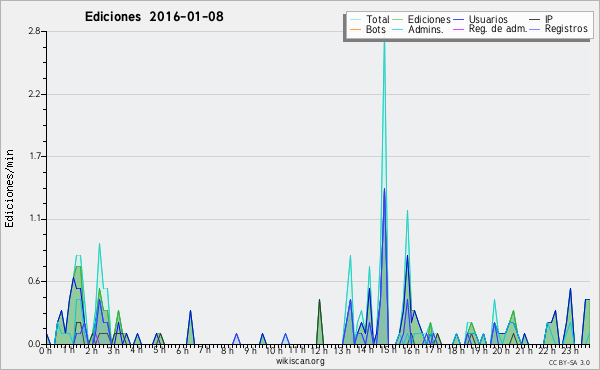Click the CC BY-SA 3.0 license text
The height and width of the screenshot is (370, 600).
569,363
